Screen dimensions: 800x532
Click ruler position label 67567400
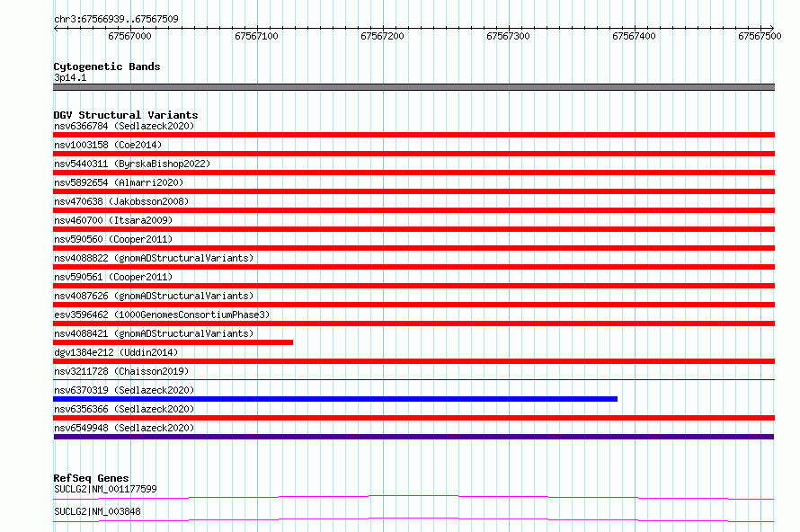[x=634, y=36]
